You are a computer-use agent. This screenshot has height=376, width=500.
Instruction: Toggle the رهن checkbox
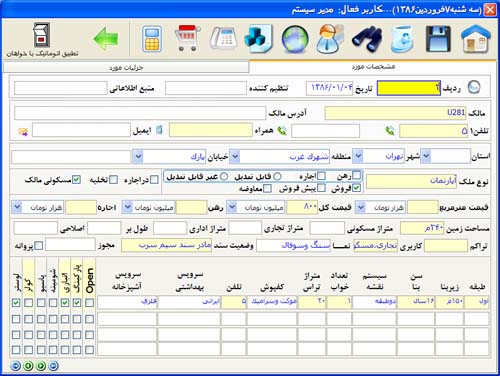pos(356,175)
